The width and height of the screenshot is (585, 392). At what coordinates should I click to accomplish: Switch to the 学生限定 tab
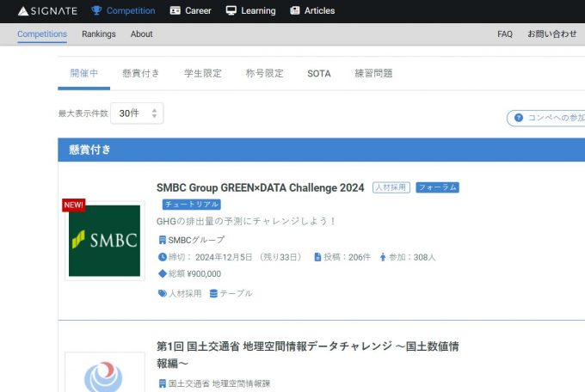click(203, 73)
